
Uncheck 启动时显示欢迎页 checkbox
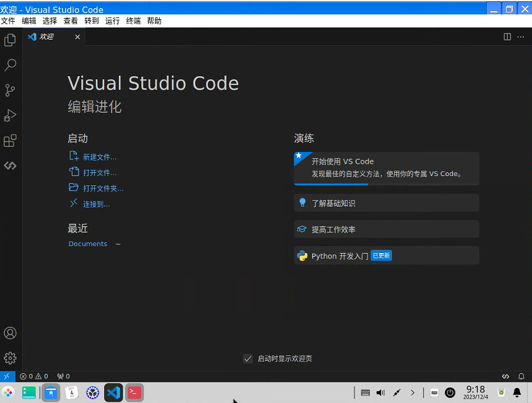click(x=248, y=358)
